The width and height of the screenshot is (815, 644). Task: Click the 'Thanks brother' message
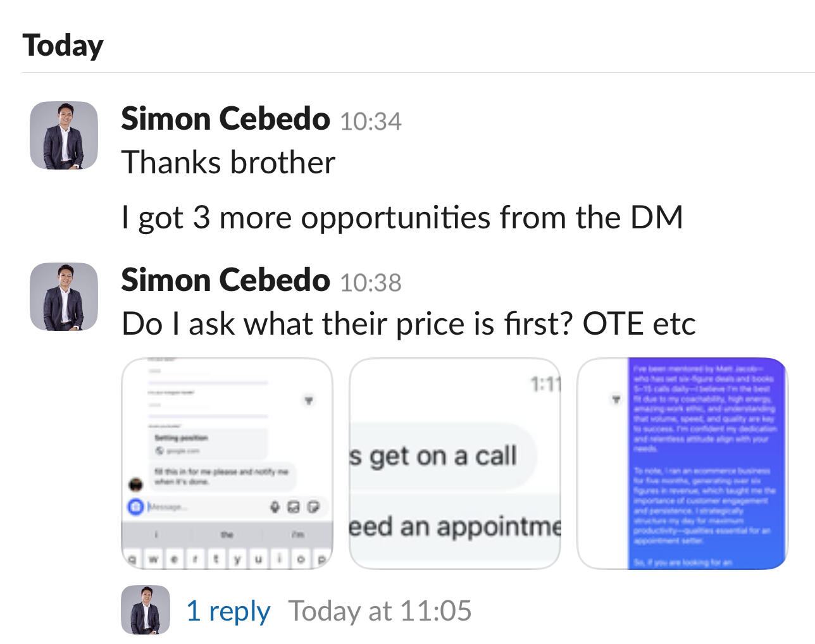[228, 163]
